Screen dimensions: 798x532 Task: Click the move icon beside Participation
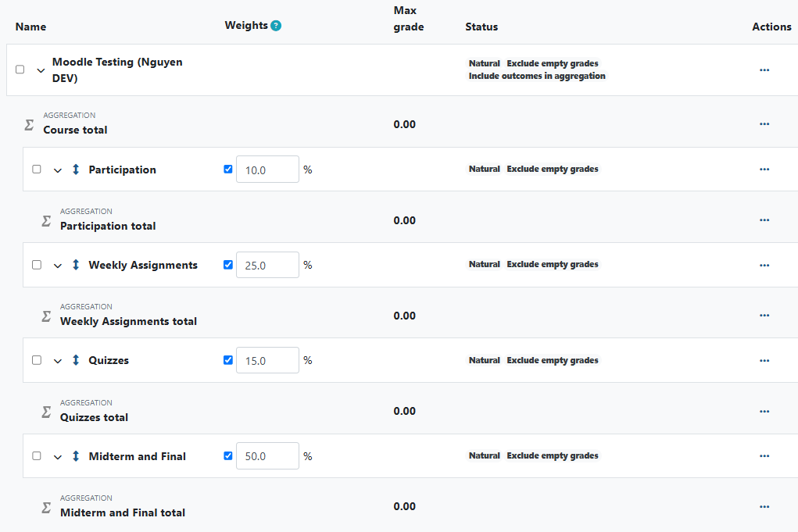click(75, 169)
